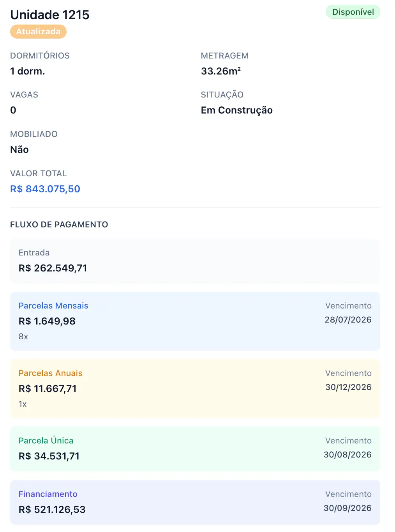395x532 pixels.
Task: Click the Disponível status badge
Action: point(353,12)
